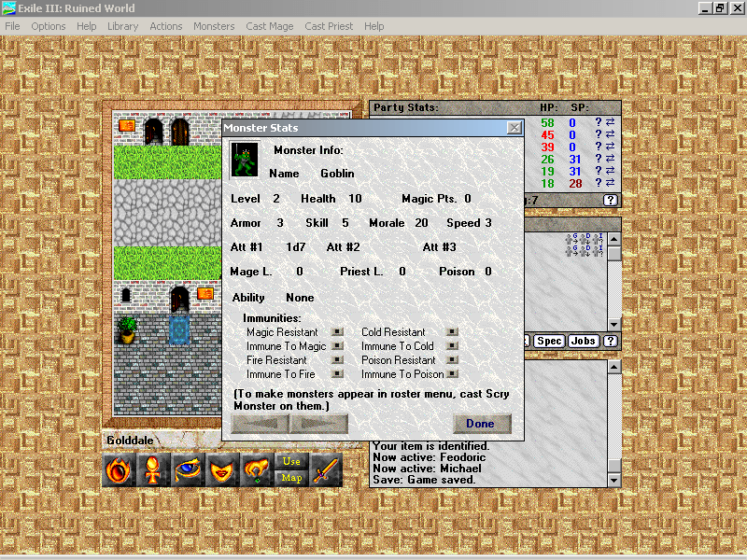Toggle the Fire Resistant indicator
This screenshot has height=560, width=747.
pos(337,359)
